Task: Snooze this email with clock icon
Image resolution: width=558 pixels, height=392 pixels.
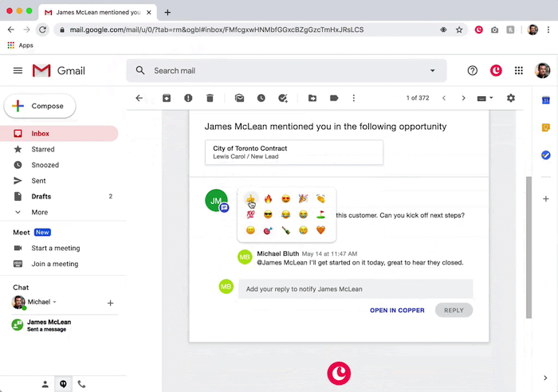Action: point(261,98)
